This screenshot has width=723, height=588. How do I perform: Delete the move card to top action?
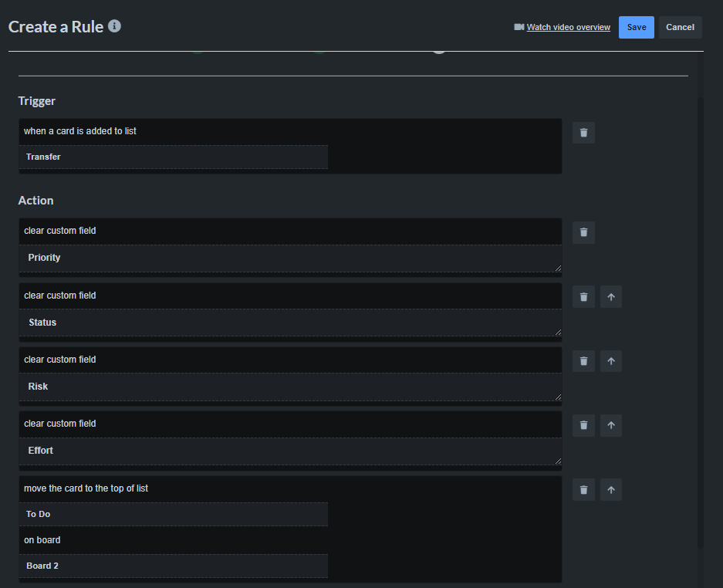583,489
